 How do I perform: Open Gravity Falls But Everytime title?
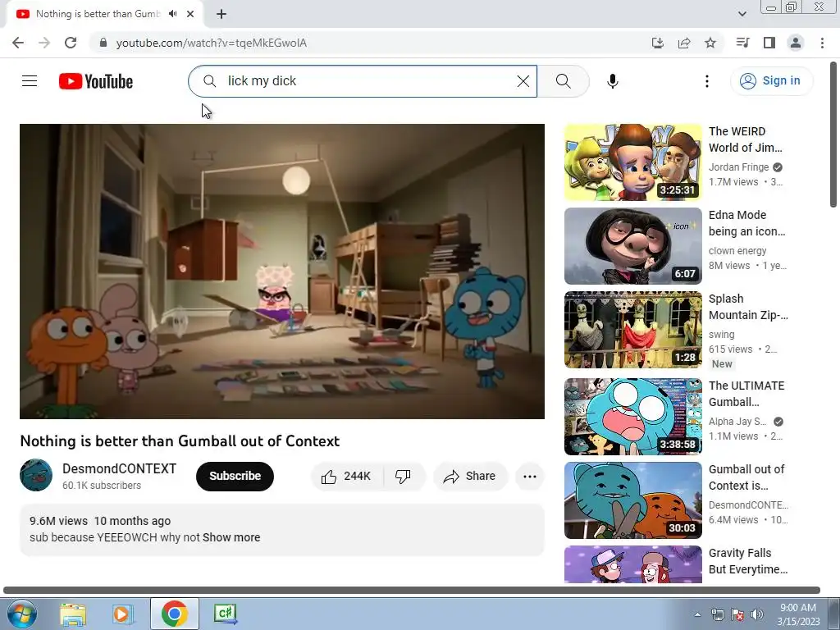(x=748, y=561)
